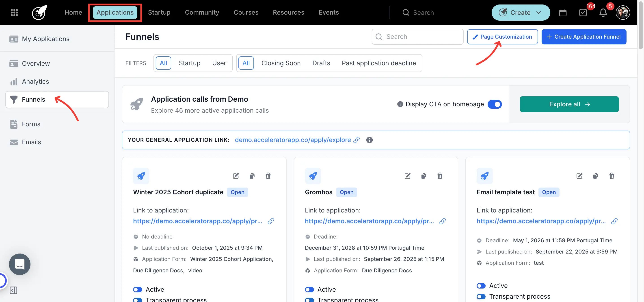The height and width of the screenshot is (302, 644).
Task: Open the calendar icon in top bar
Action: 562,13
